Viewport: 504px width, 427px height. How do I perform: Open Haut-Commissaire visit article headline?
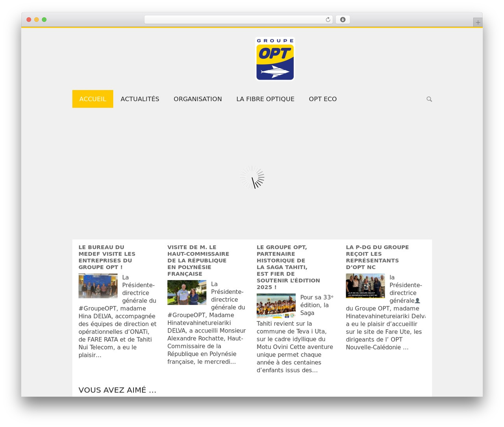coord(198,260)
